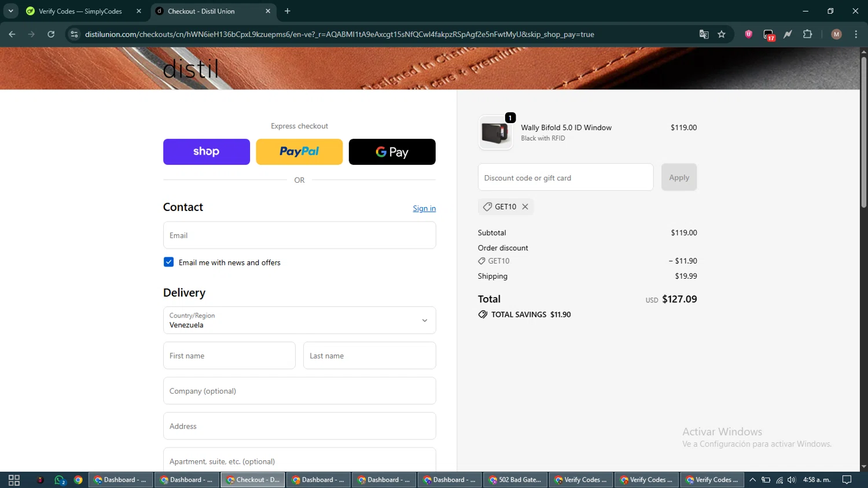Open the Country/Region dropdown
Image resolution: width=868 pixels, height=488 pixels.
[x=299, y=320]
